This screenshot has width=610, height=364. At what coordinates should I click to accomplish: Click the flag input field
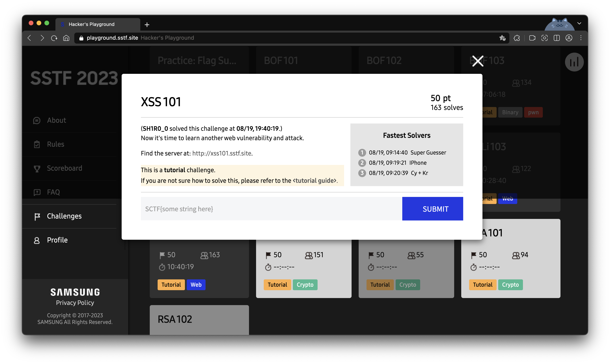(x=271, y=209)
